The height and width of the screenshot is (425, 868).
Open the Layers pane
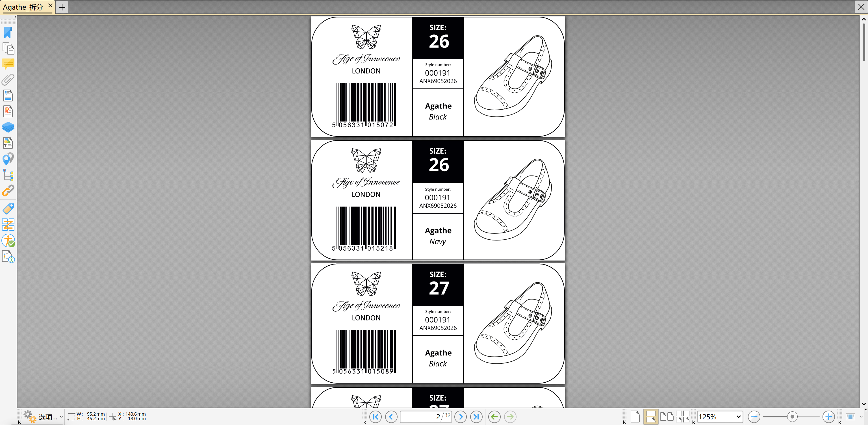click(8, 127)
